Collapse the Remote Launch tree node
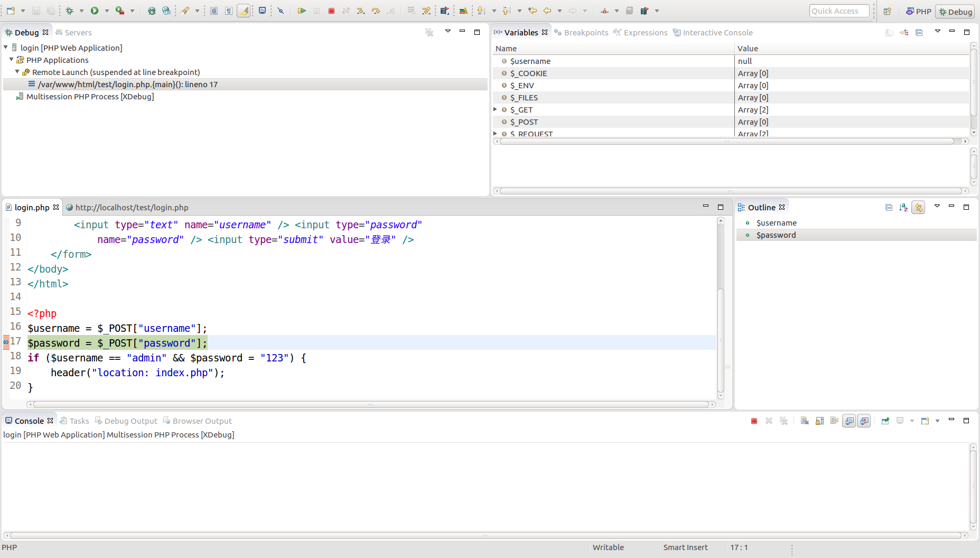This screenshot has height=558, width=980. (17, 72)
